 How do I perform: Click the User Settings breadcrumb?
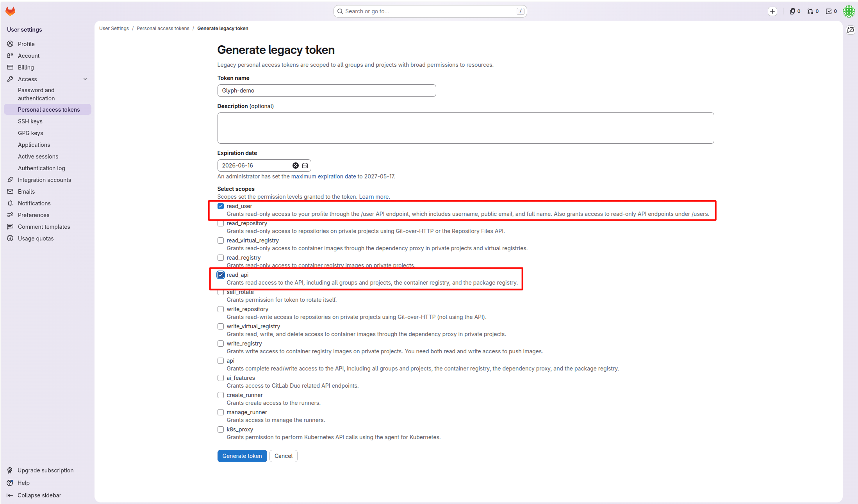[114, 28]
